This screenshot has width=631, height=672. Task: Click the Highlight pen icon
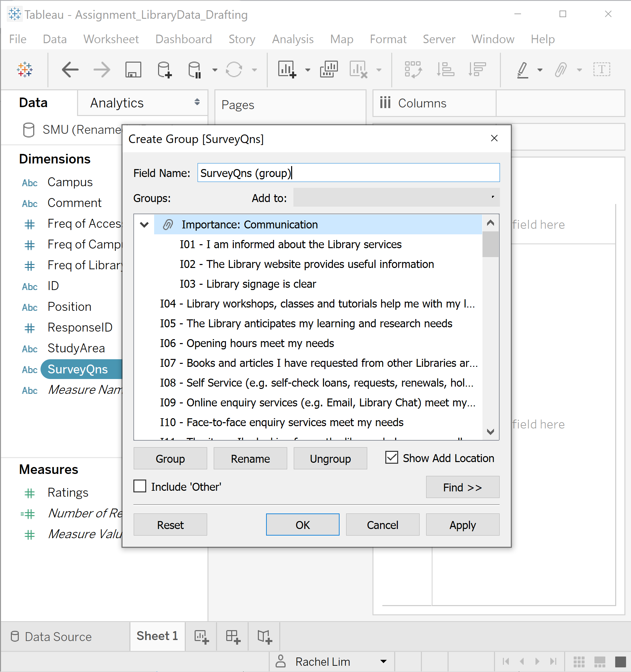522,70
